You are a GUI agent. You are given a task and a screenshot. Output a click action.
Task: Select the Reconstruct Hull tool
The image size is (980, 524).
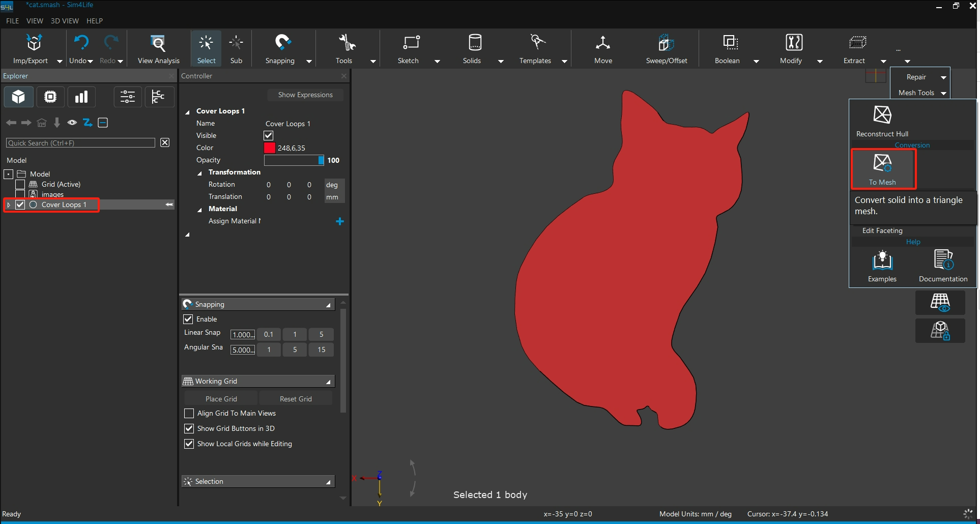(x=882, y=115)
